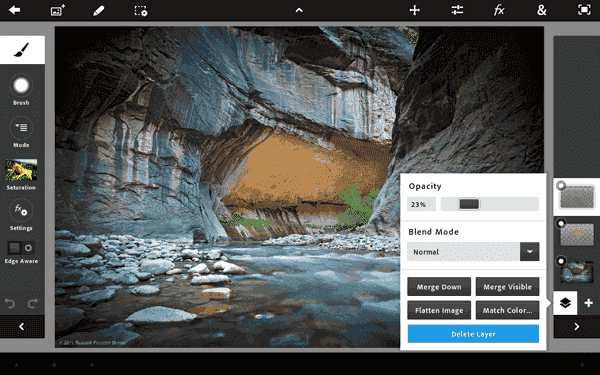
Task: Toggle the Edge Aware switch
Action: pos(21,248)
